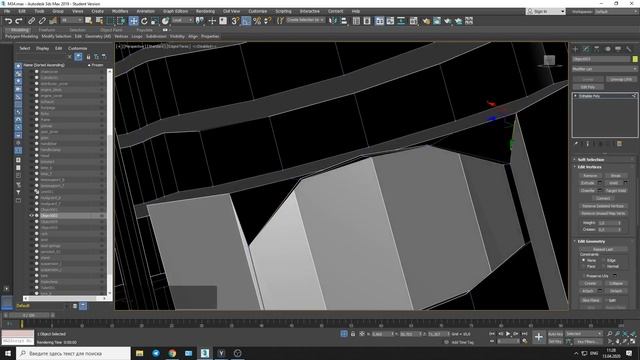Select the Edge constraint radio button
This screenshot has height=360, width=640.
(x=604, y=260)
